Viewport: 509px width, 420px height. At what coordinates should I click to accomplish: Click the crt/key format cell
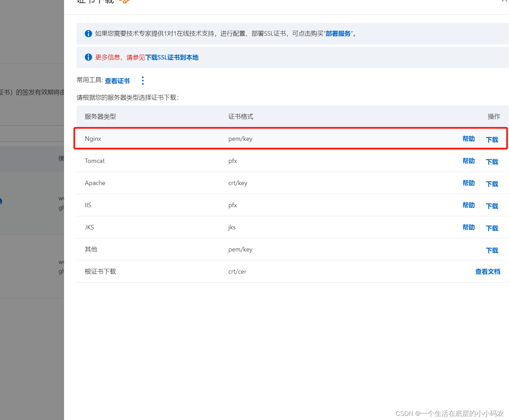click(238, 183)
